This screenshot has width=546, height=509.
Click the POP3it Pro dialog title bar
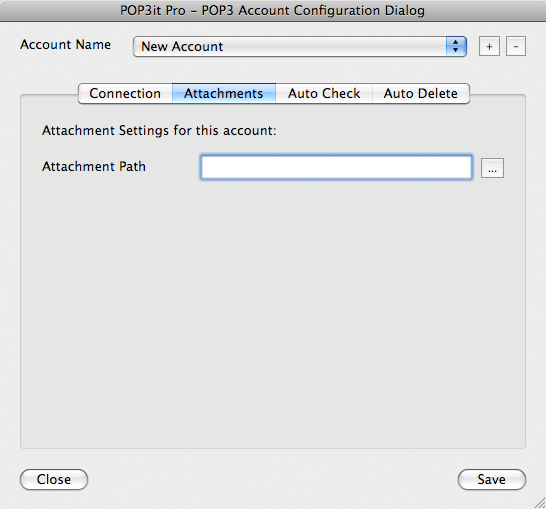click(x=273, y=10)
